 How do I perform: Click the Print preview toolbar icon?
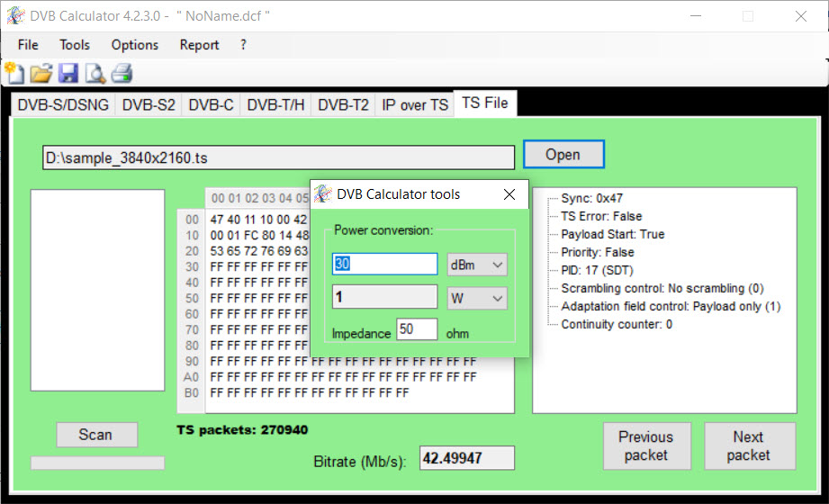[x=95, y=73]
